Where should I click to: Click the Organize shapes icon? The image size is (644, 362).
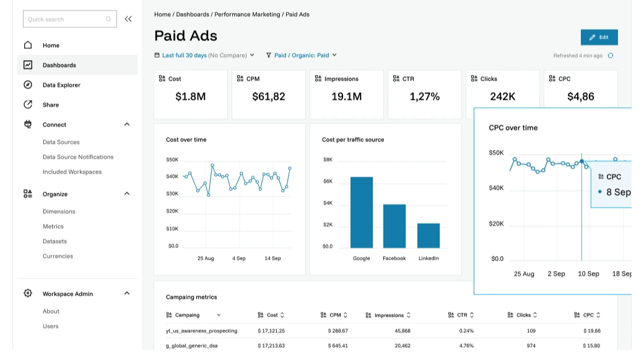[28, 194]
